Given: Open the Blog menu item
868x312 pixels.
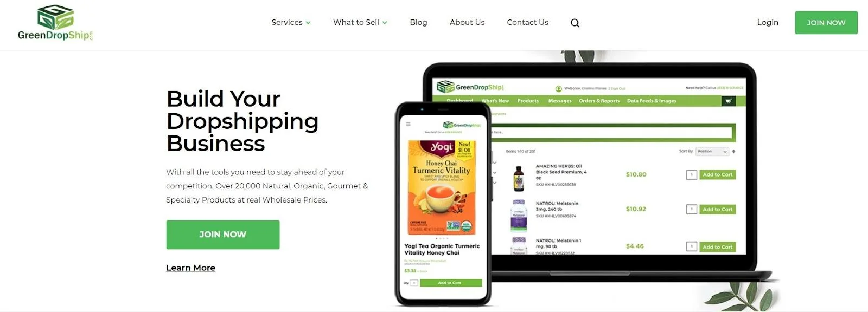Looking at the screenshot, I should tap(418, 22).
